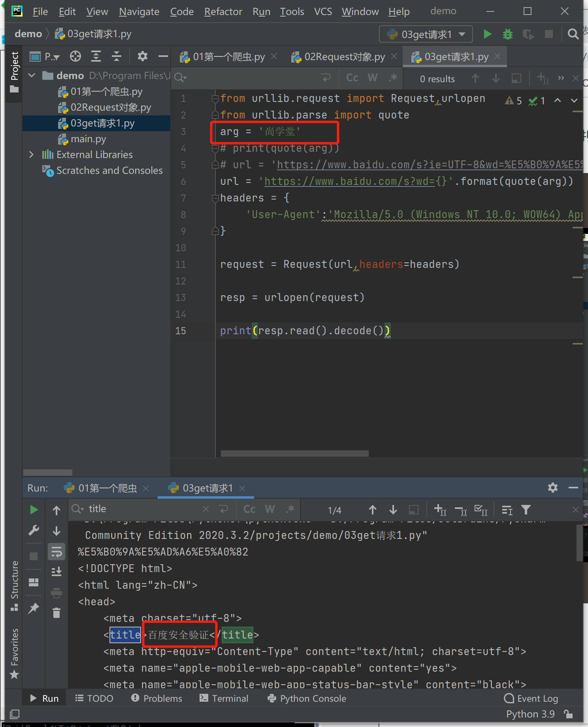Open the VCS menu
Viewport: 588px width, 727px height.
[x=323, y=11]
